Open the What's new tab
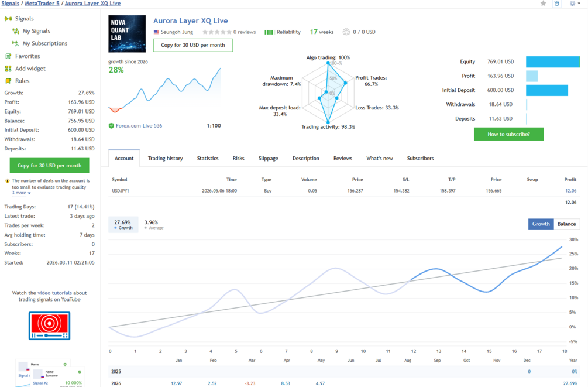Image resolution: width=588 pixels, height=387 pixels. point(380,159)
